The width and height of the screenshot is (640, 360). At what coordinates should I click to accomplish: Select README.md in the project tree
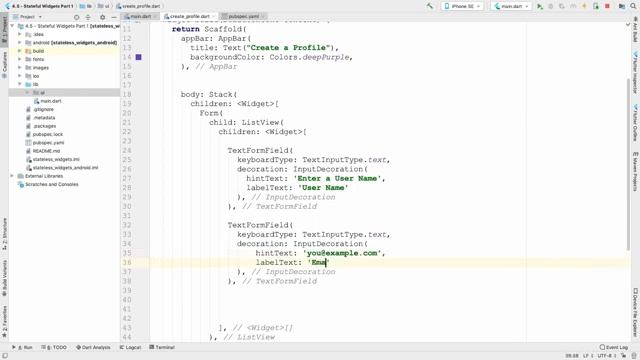pos(46,151)
